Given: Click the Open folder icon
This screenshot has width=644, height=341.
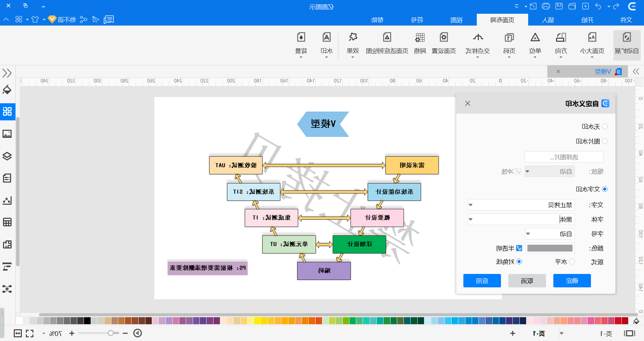Looking at the screenshot, I should [572, 6].
